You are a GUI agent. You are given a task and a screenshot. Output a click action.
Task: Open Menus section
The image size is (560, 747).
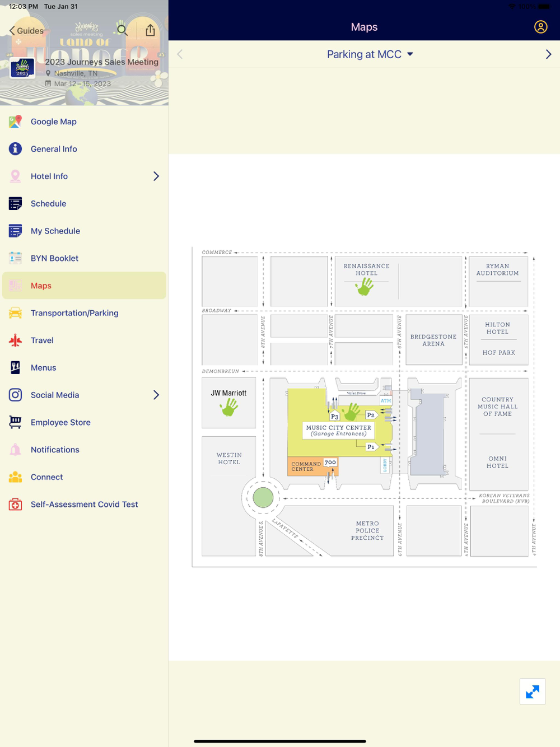click(x=84, y=368)
